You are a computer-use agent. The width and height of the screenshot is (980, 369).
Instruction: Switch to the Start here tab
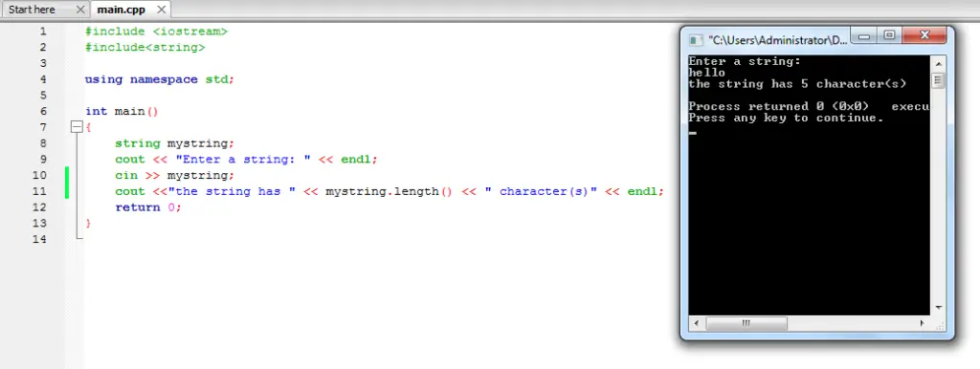(32, 10)
